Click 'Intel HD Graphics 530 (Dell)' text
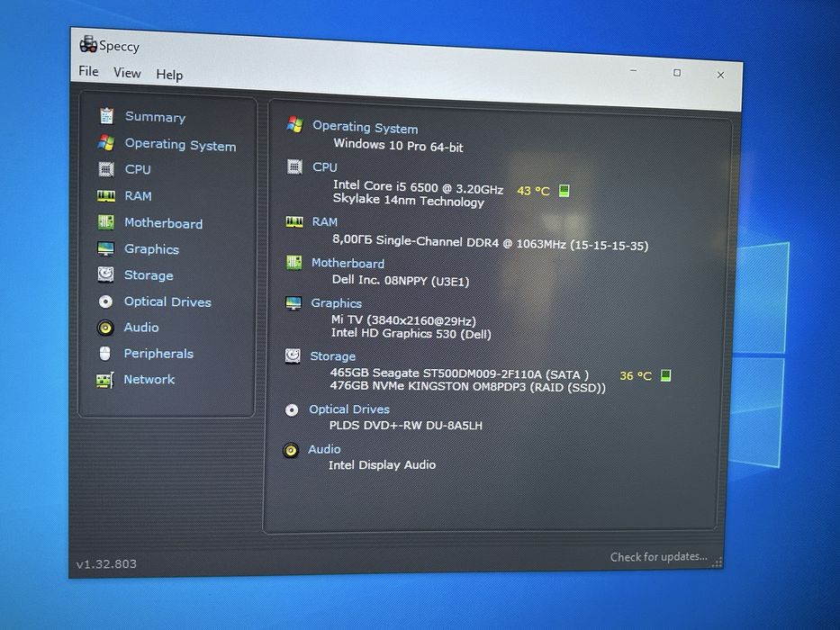Viewport: 840px width, 630px height. (411, 333)
